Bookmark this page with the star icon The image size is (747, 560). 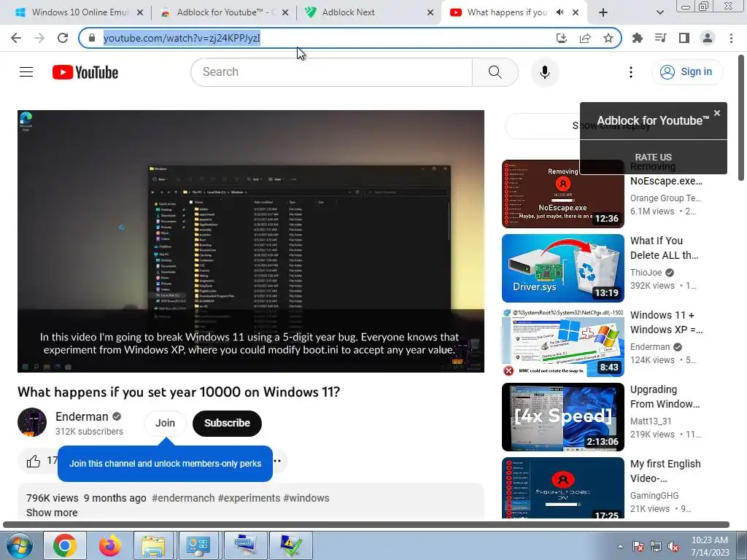pyautogui.click(x=608, y=38)
